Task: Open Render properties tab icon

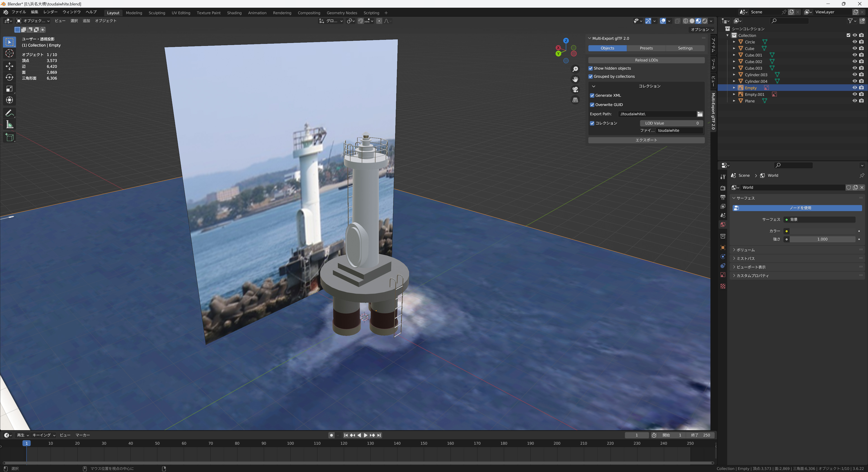Action: (x=723, y=188)
